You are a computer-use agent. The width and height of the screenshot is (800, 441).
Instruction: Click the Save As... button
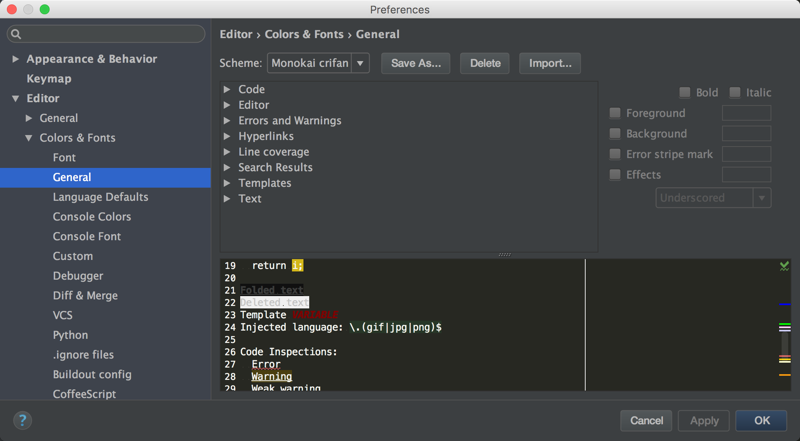tap(416, 63)
